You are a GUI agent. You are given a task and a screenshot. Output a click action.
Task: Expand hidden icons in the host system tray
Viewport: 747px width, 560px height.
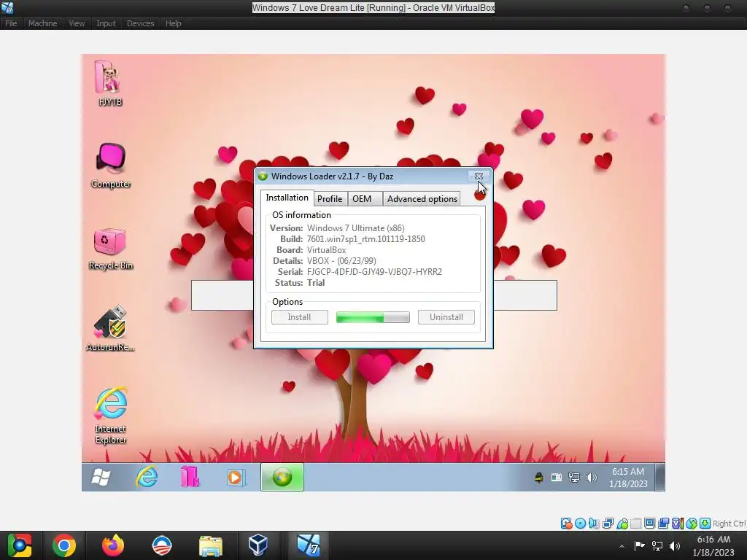point(622,546)
